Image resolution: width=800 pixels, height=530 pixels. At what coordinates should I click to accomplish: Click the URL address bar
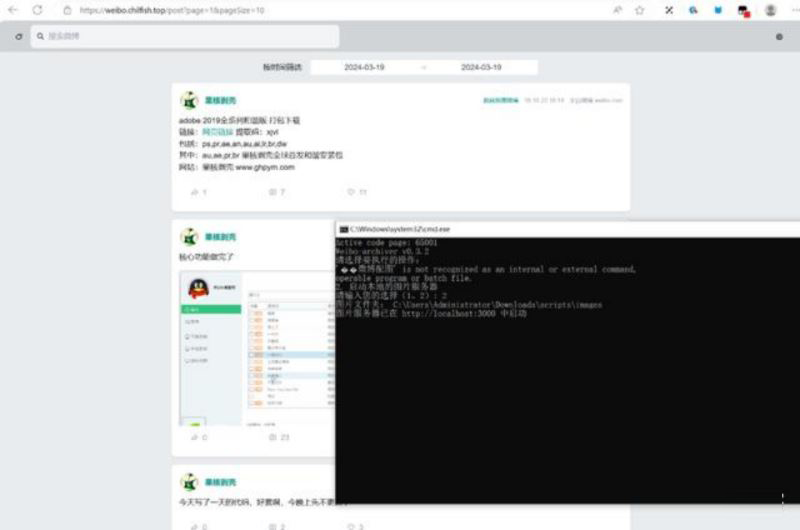pos(300,10)
